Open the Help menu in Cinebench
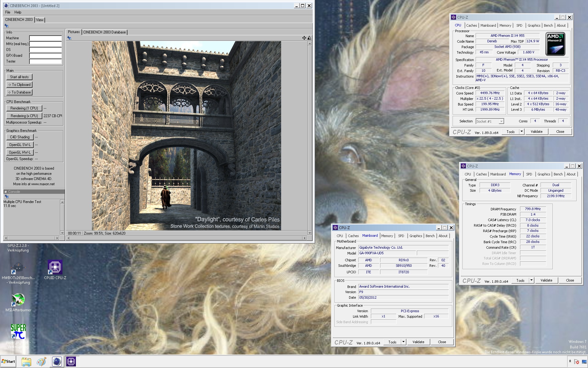The height and width of the screenshot is (368, 588). tap(18, 12)
